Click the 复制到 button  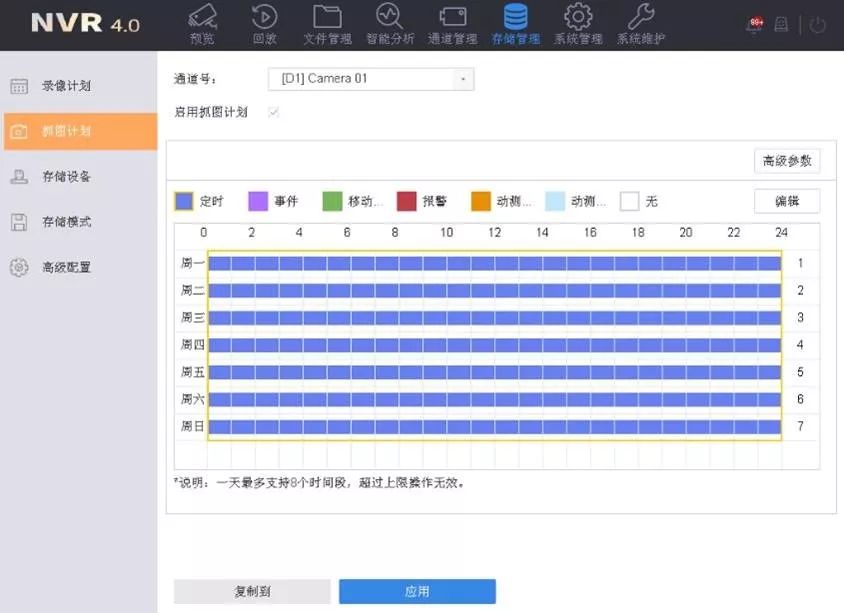click(252, 591)
